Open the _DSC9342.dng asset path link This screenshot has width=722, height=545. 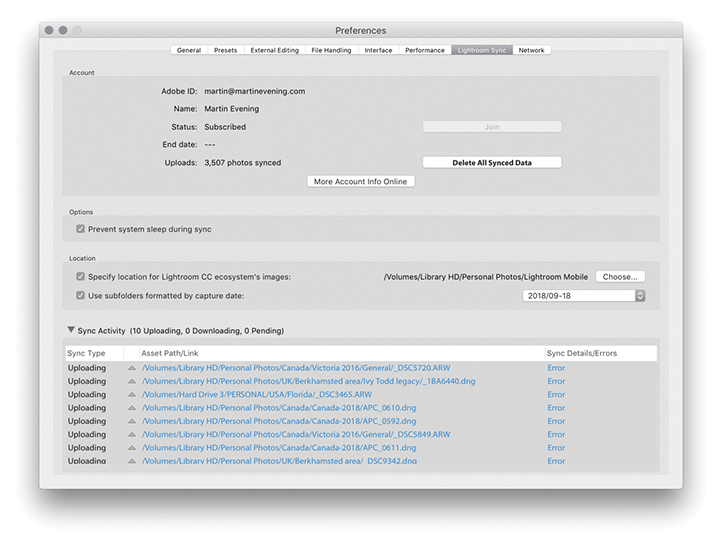pos(279,461)
